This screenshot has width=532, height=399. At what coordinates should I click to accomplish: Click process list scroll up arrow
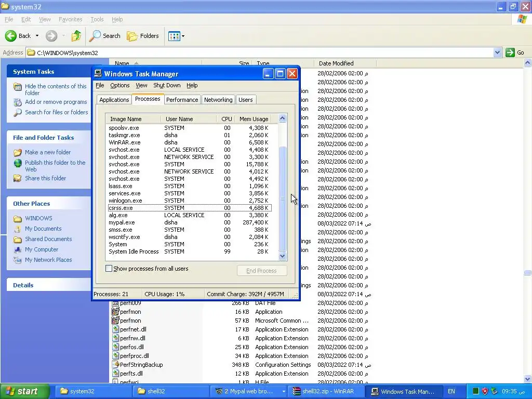click(x=282, y=118)
